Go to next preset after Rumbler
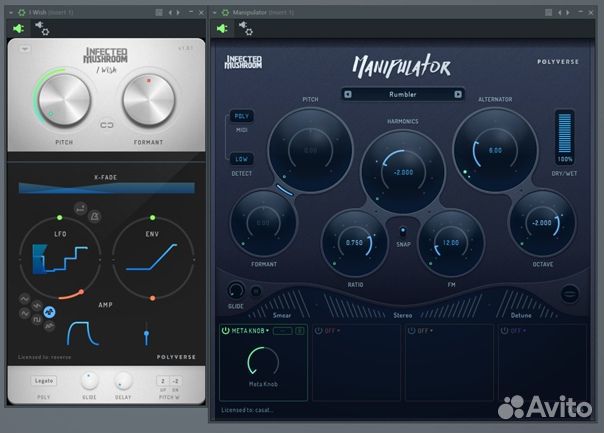The width and height of the screenshot is (604, 433). 458,94
